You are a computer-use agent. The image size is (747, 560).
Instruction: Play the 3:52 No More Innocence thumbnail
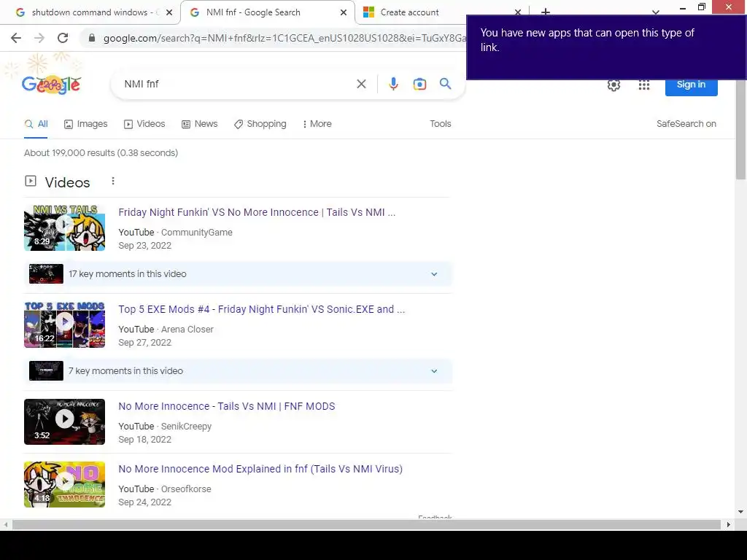(x=64, y=422)
